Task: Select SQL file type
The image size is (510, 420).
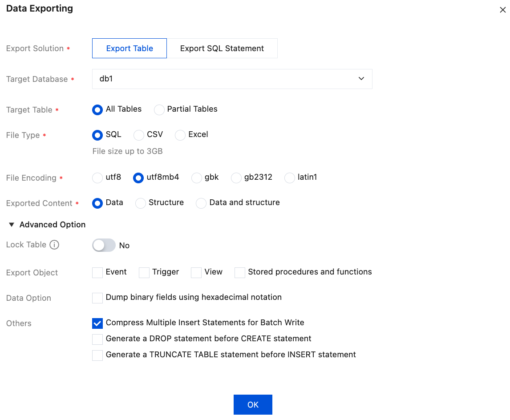Action: point(97,135)
